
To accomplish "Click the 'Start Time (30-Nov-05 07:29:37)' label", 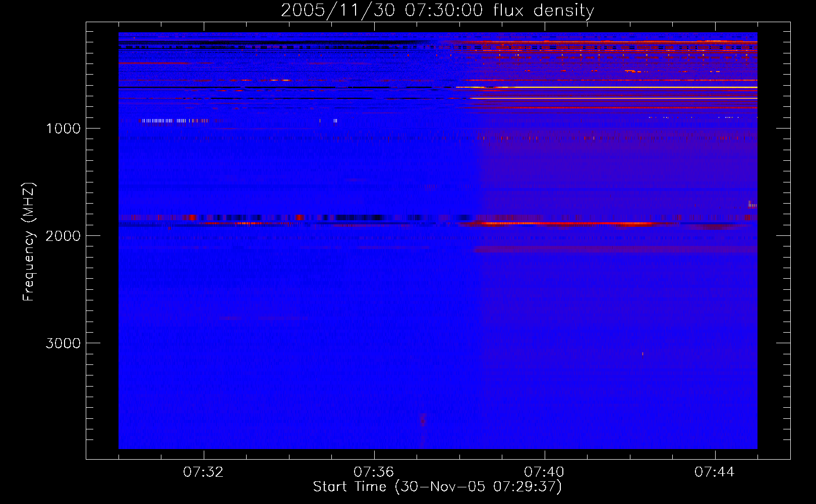I will coord(437,487).
